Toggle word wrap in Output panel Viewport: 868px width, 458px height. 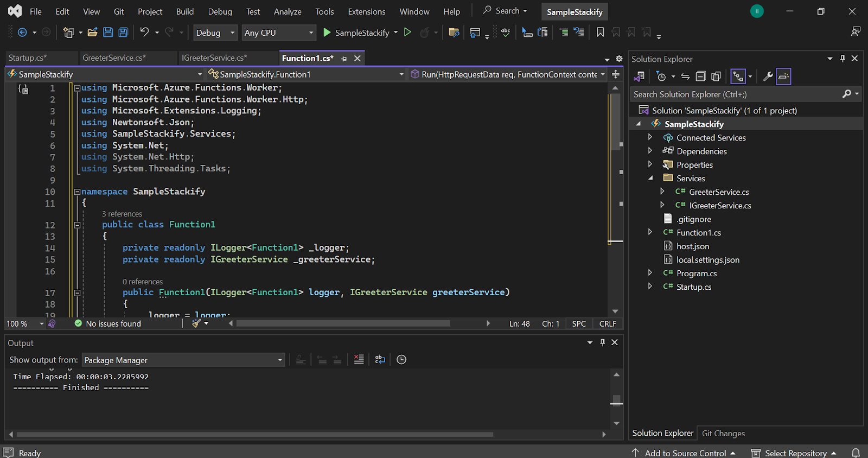click(x=380, y=359)
